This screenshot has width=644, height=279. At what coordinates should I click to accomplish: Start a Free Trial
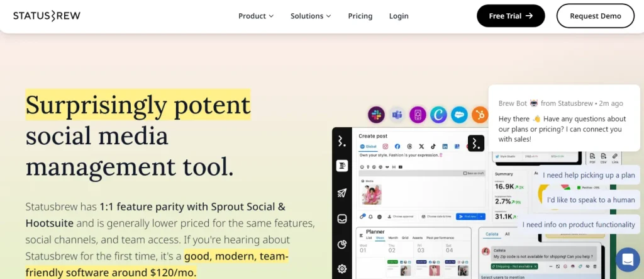(511, 16)
